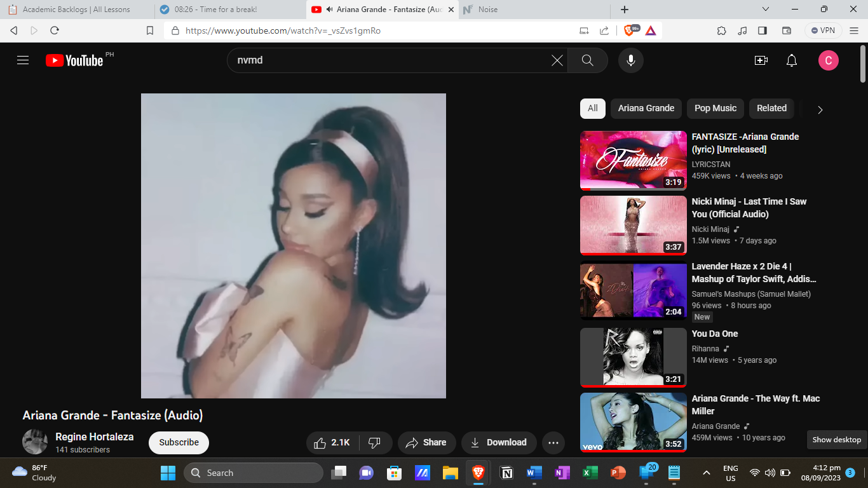Click the taskbar Search box
Screen dimensions: 868x488
pyautogui.click(x=254, y=473)
